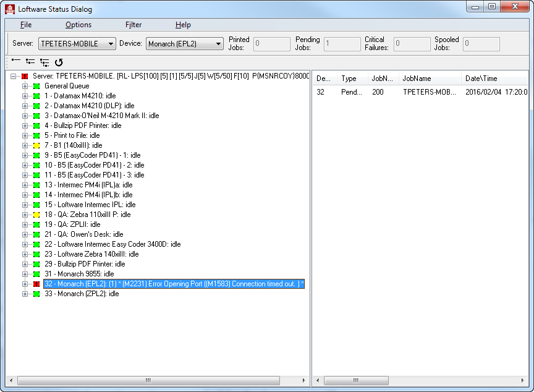This screenshot has height=392, width=534.
Task: Select 10 - B5 (EasyCoder PD41) - 2 row
Action: (x=95, y=165)
